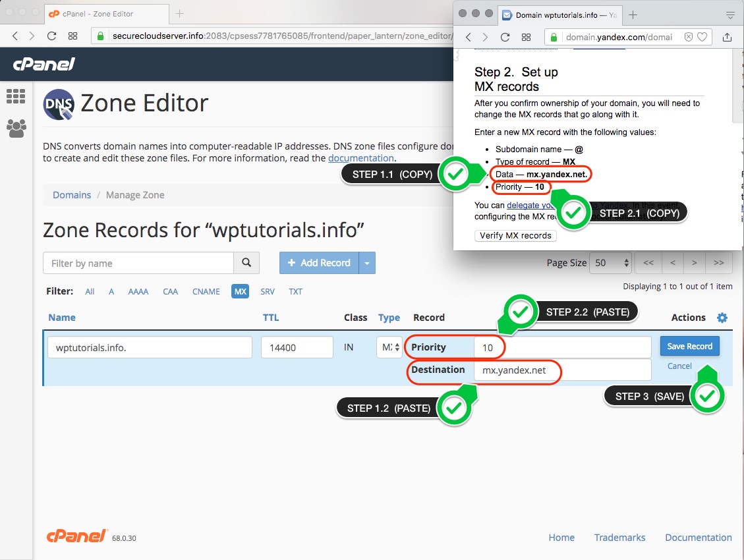Filter records by SRV type
Screen dimensions: 744x560
pyautogui.click(x=268, y=292)
